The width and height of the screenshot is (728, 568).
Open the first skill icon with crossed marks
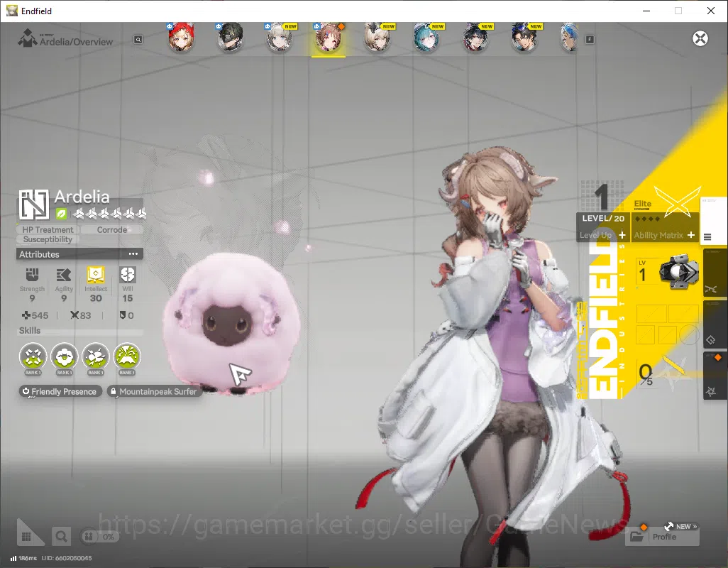pyautogui.click(x=33, y=356)
